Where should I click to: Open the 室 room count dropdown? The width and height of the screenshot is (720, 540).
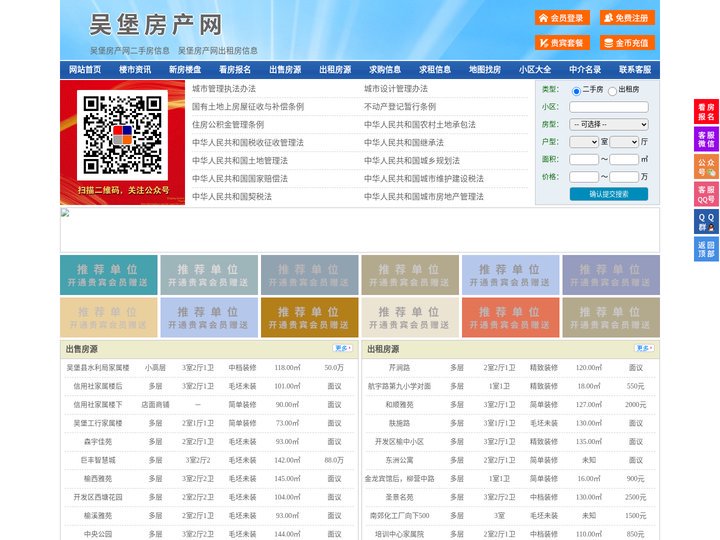click(584, 142)
